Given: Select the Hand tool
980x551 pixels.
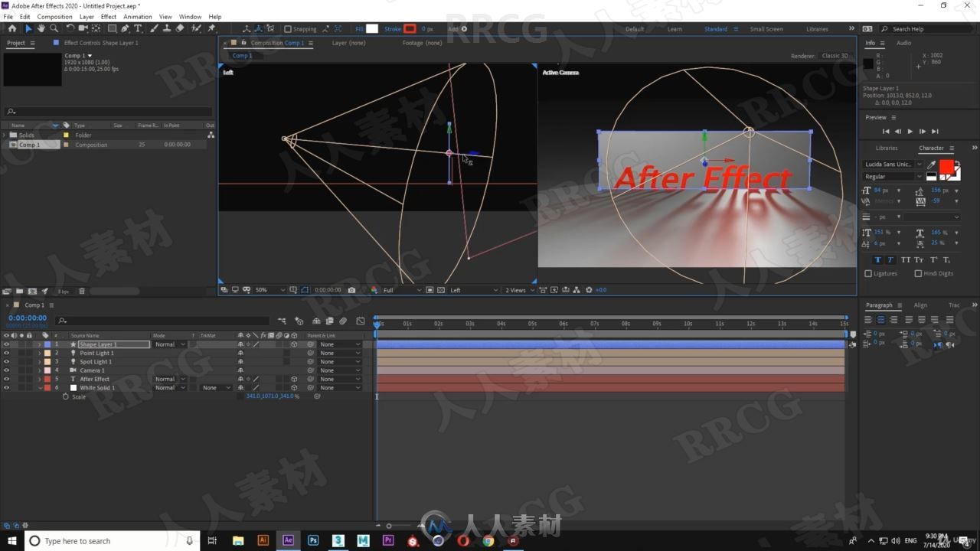Looking at the screenshot, I should tap(41, 28).
